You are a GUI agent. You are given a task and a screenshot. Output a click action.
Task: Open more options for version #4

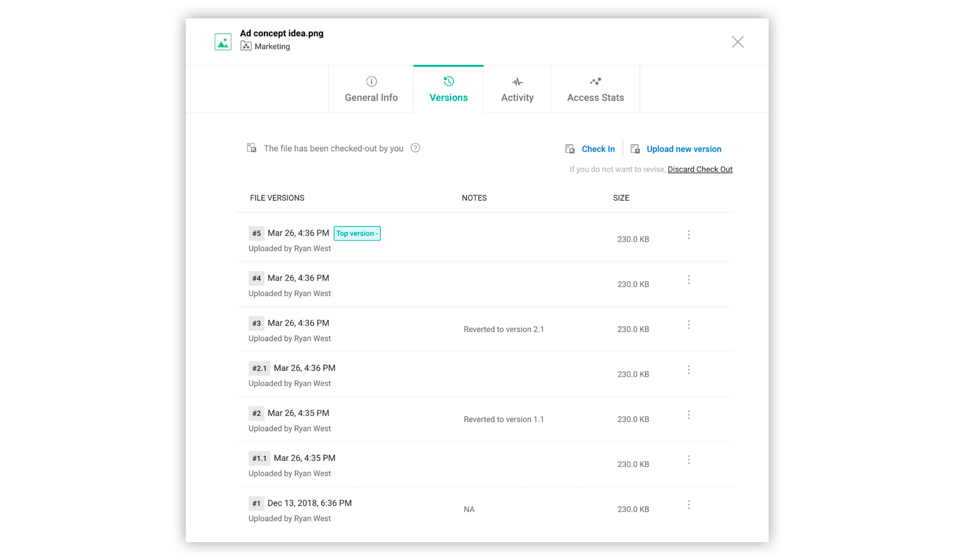pos(689,280)
